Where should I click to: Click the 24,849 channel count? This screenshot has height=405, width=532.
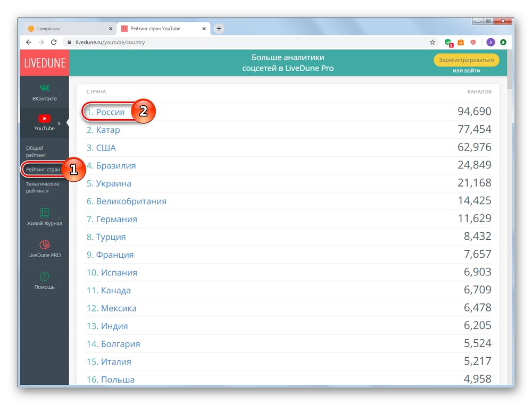coord(475,165)
